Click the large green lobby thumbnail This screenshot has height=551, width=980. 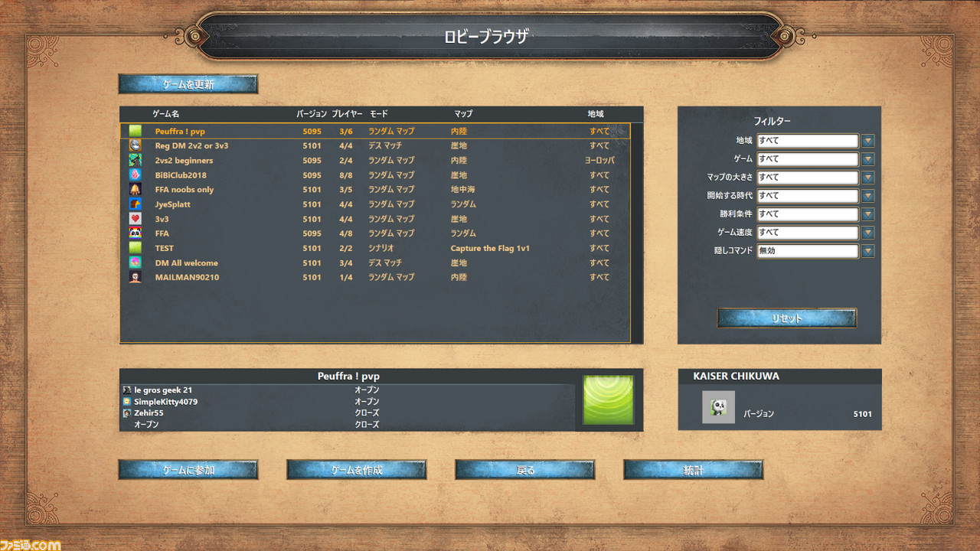point(608,399)
